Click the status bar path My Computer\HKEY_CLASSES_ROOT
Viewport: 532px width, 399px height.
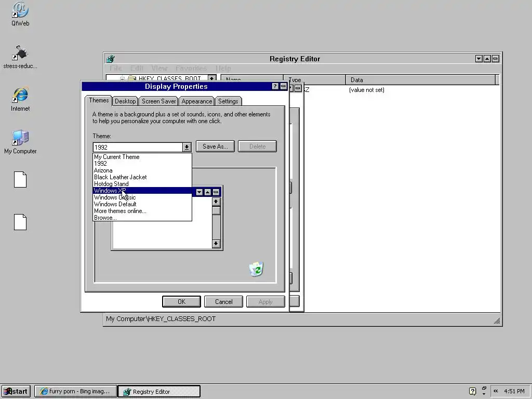[161, 319]
